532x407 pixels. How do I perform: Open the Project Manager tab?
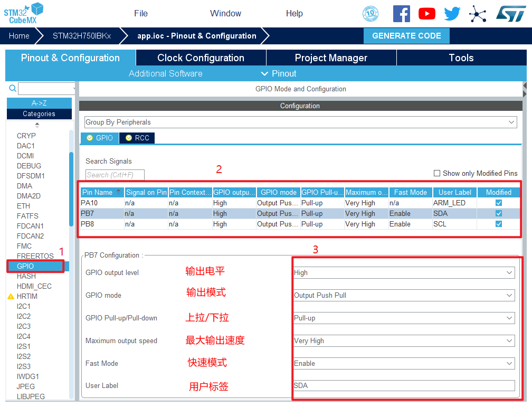coord(331,58)
